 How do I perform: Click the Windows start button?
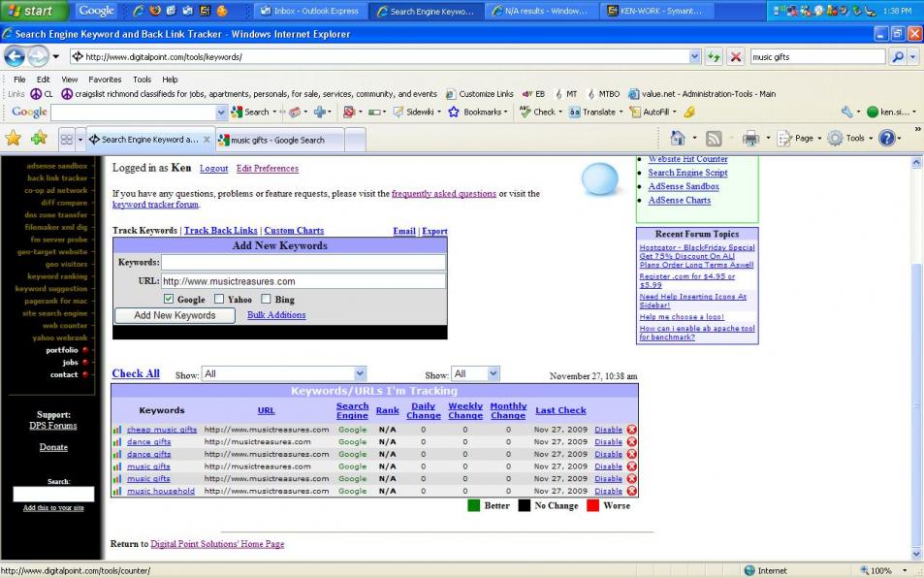coord(34,10)
